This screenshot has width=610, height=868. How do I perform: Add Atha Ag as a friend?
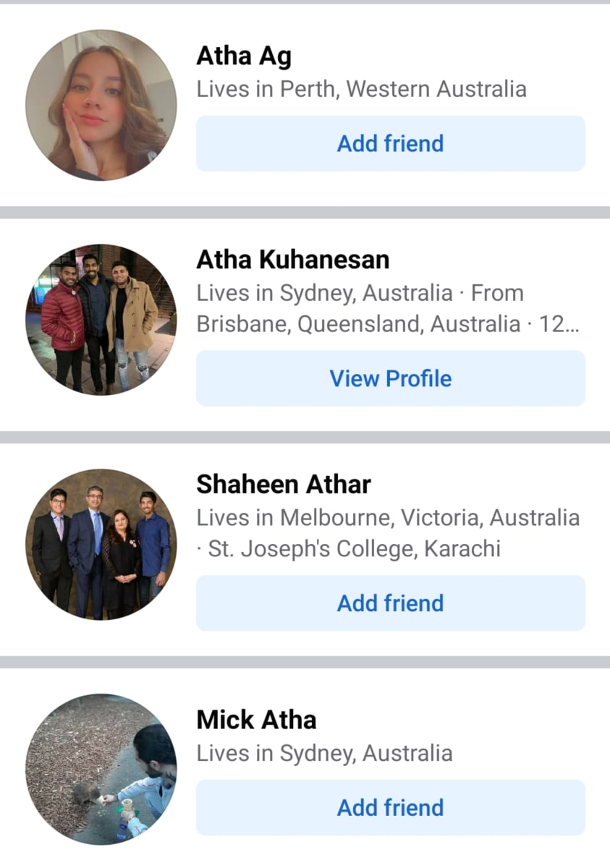pyautogui.click(x=391, y=143)
